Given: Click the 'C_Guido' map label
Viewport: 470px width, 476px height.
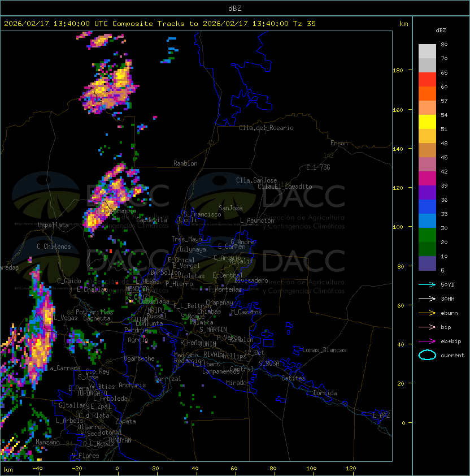Looking at the screenshot, I should click(69, 281).
